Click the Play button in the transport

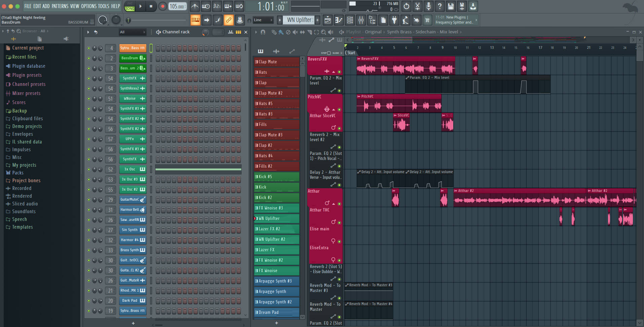click(140, 6)
